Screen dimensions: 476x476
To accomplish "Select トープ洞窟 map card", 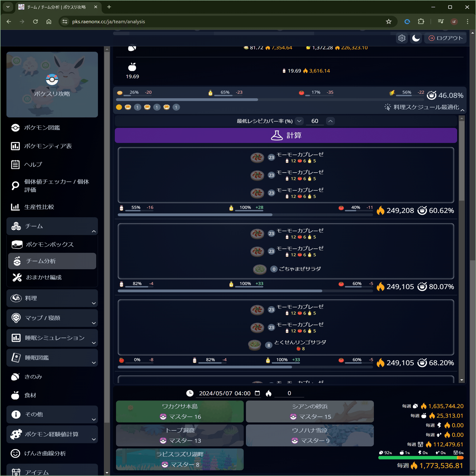I will tap(180, 435).
